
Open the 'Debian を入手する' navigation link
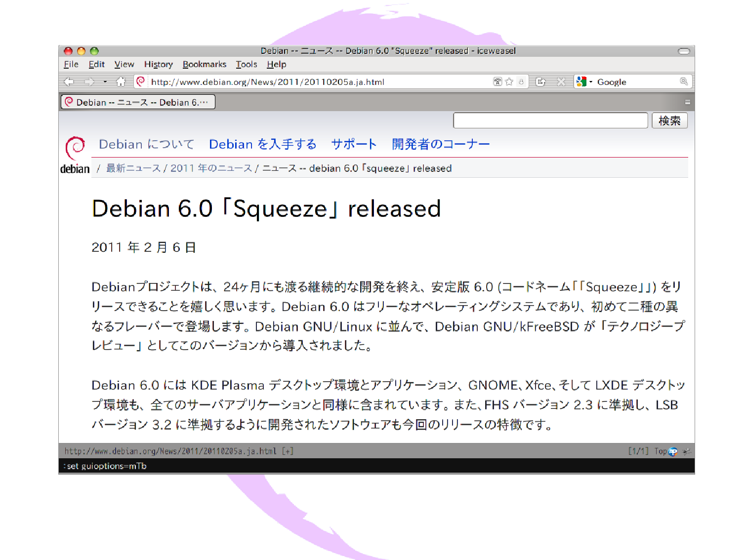(263, 144)
